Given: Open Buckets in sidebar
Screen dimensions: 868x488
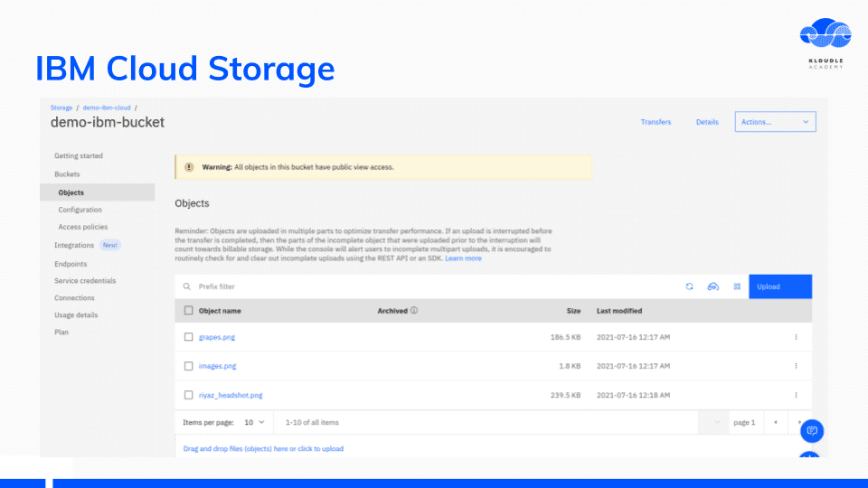Looking at the screenshot, I should point(67,174).
